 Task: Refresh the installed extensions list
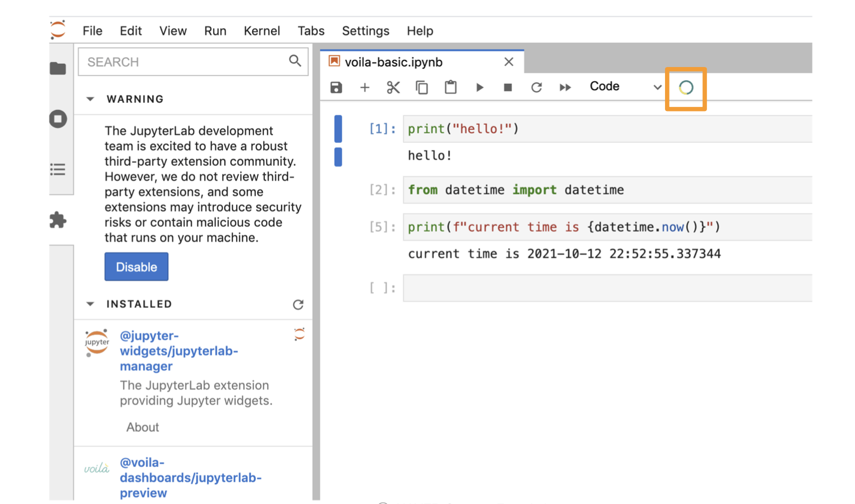point(298,304)
